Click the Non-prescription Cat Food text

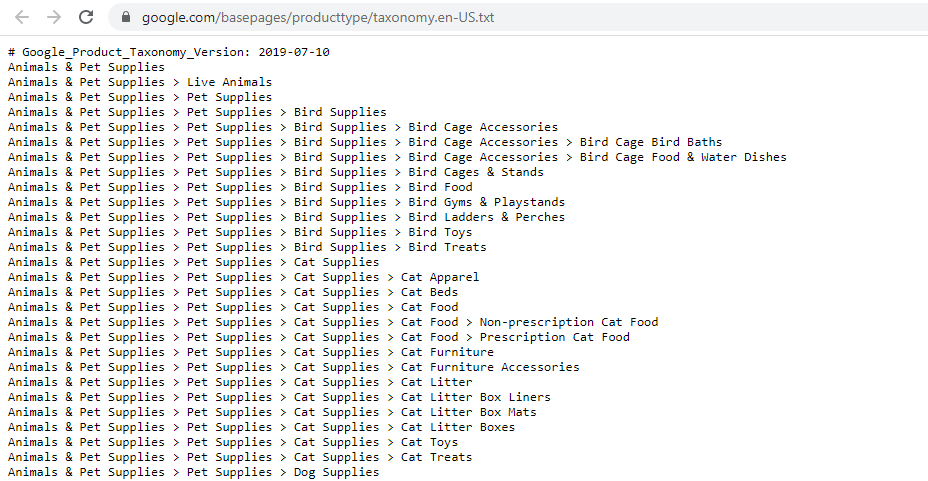[569, 322]
